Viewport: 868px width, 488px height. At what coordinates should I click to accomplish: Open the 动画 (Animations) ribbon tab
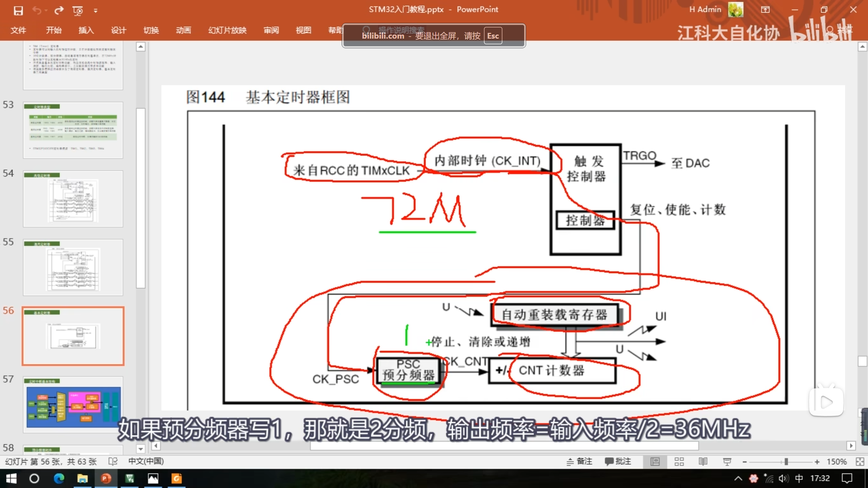tap(183, 30)
